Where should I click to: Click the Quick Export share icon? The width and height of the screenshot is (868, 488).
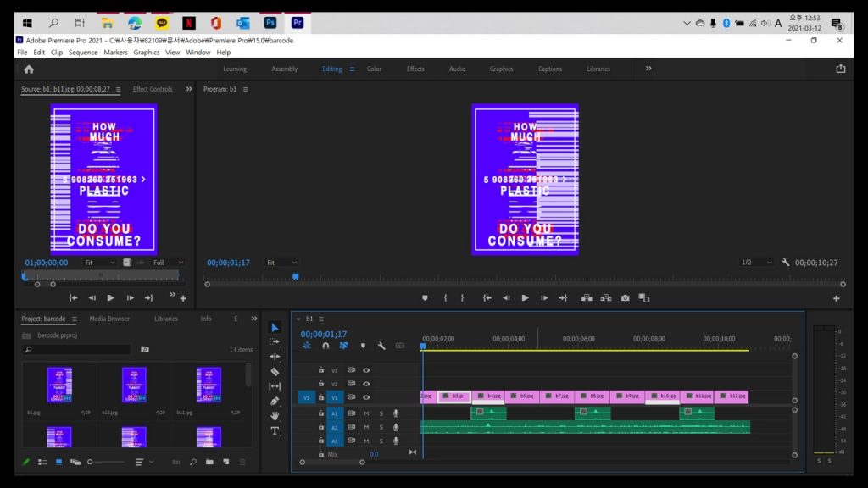pos(841,69)
